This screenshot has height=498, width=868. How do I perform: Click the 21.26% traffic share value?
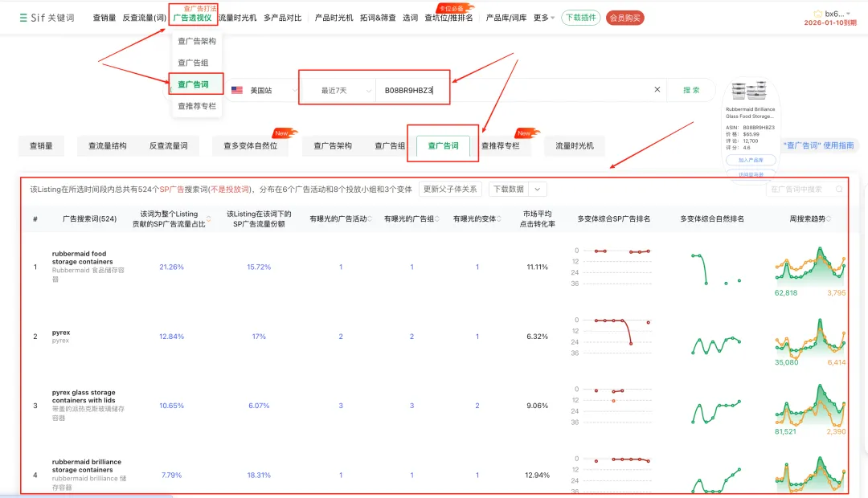point(172,267)
